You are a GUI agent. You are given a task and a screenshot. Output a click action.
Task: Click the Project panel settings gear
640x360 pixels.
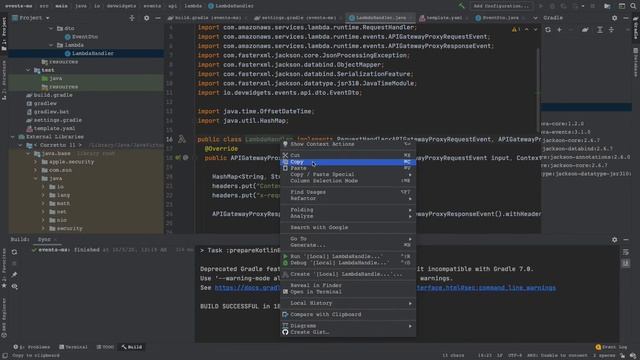point(146,18)
